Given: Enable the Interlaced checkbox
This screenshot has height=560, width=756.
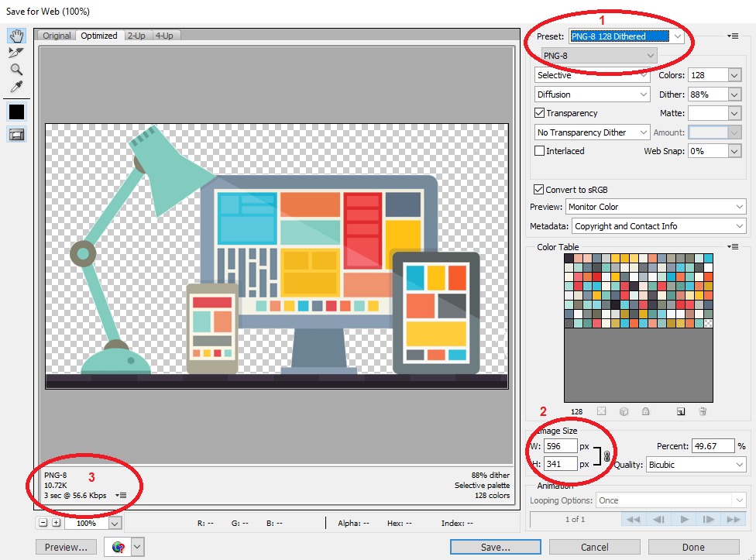Looking at the screenshot, I should click(540, 151).
